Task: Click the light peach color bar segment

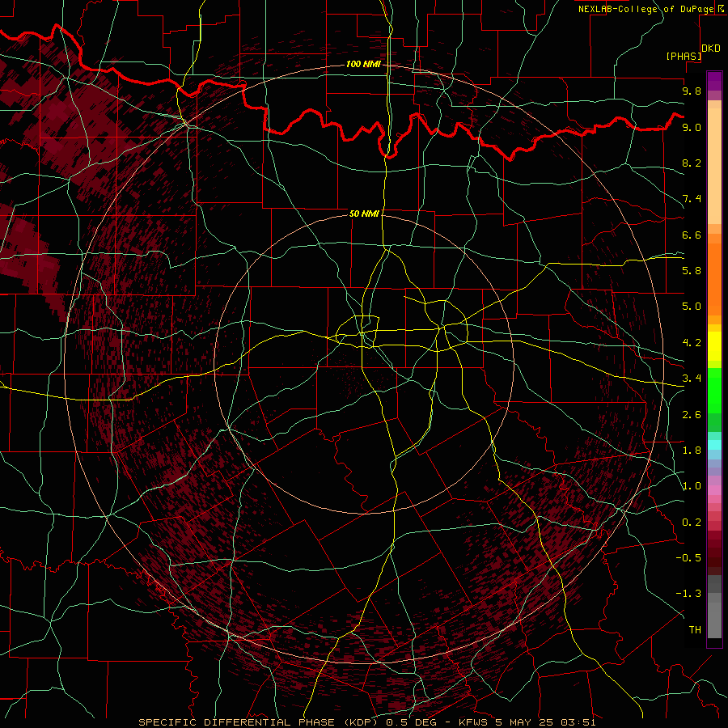Action: click(714, 166)
